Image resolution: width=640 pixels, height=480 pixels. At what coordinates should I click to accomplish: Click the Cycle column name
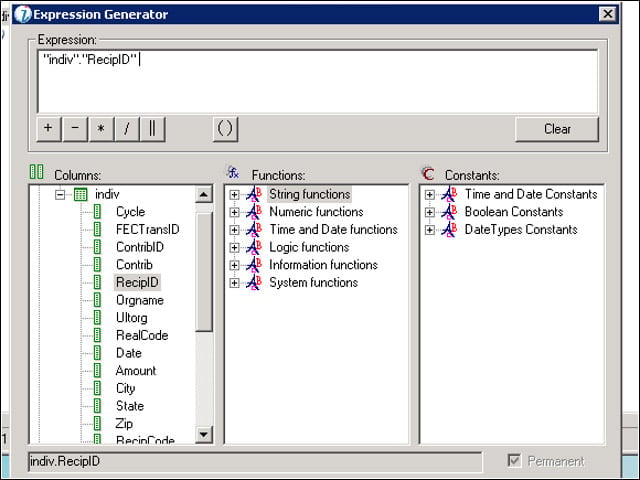(131, 212)
